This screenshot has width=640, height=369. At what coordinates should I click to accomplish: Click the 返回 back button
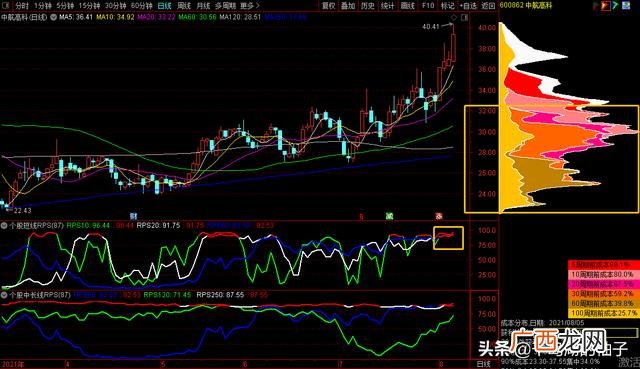tap(488, 6)
